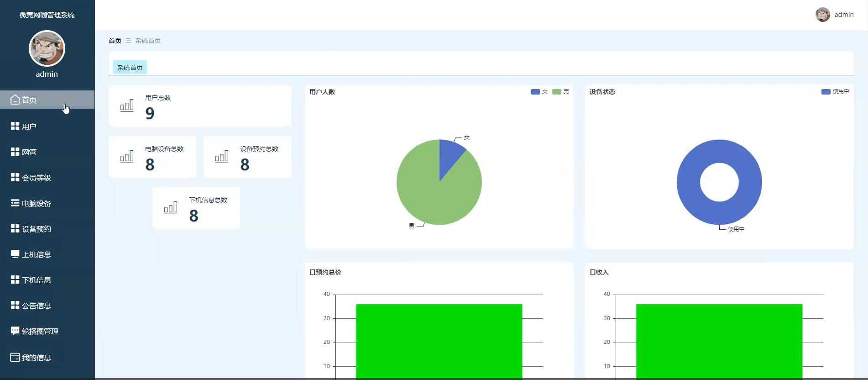Click the 电脑设备总数 label
The height and width of the screenshot is (380, 868).
click(x=164, y=149)
